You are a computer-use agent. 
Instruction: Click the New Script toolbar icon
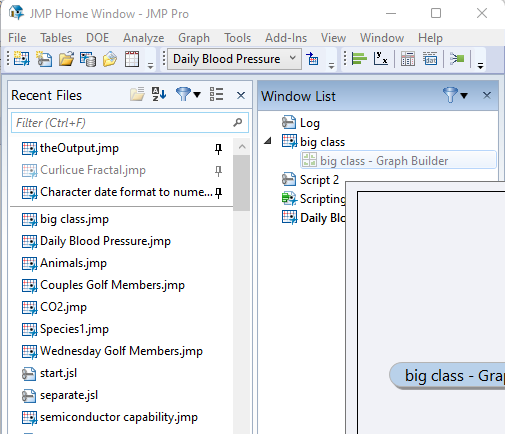pos(44,59)
